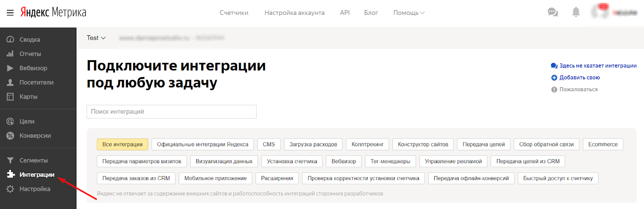Expand the Помощь dropdown menu
Screen dimensions: 644x209
click(x=409, y=13)
